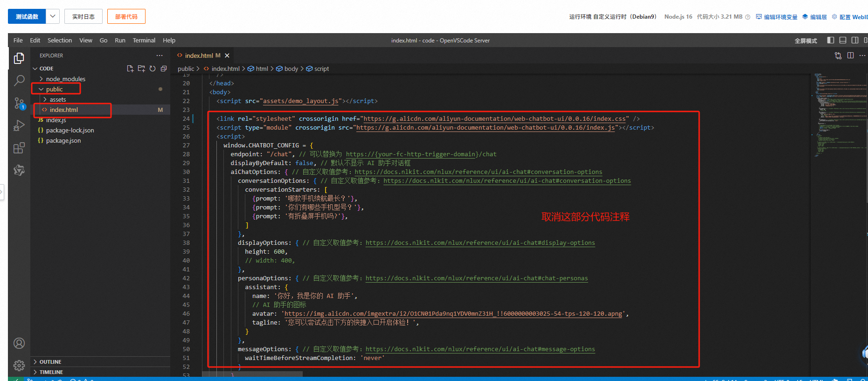Image resolution: width=868 pixels, height=381 pixels.
Task: Click public in the breadcrumb path
Action: (x=186, y=69)
